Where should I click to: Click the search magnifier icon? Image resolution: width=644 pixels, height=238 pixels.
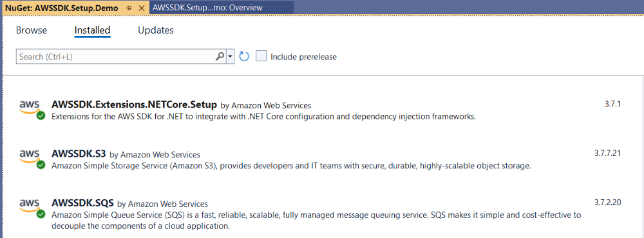[220, 56]
